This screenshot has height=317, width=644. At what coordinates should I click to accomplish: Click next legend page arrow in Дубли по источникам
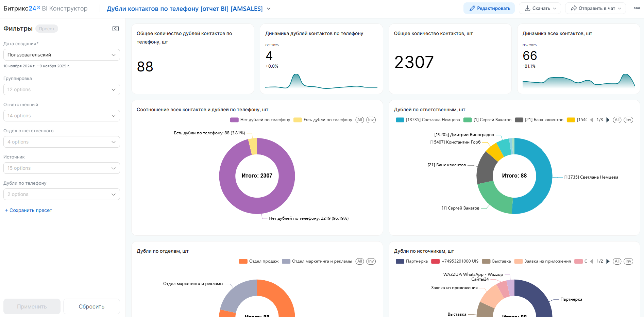click(608, 261)
